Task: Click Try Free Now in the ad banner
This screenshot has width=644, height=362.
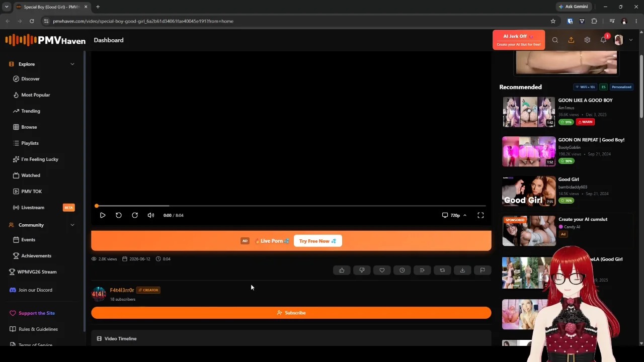Action: click(x=317, y=241)
